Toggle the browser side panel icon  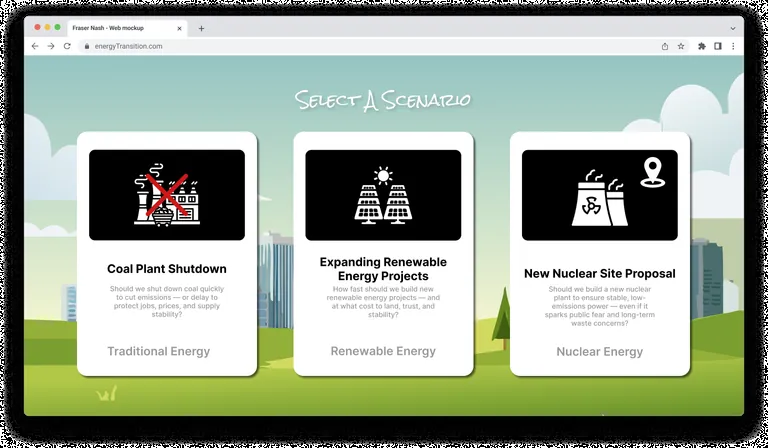click(x=718, y=46)
